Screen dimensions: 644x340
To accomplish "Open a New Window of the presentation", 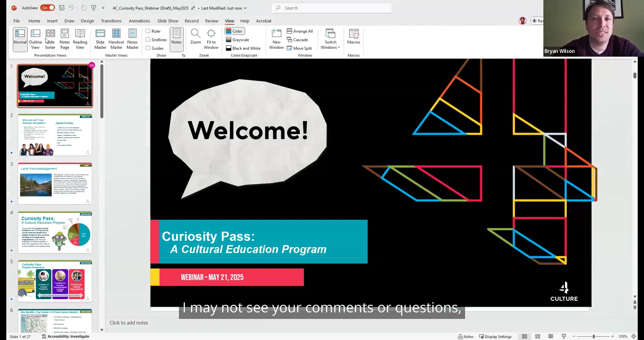I will (276, 39).
